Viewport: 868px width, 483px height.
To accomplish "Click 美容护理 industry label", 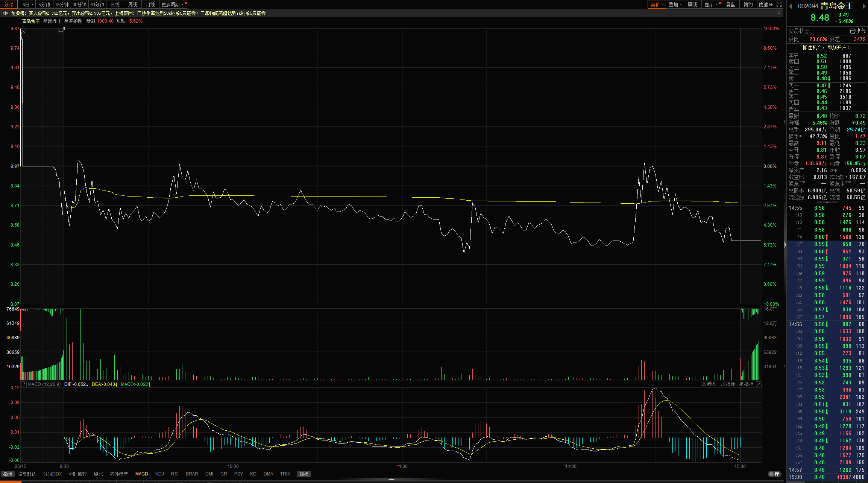I will pos(73,21).
